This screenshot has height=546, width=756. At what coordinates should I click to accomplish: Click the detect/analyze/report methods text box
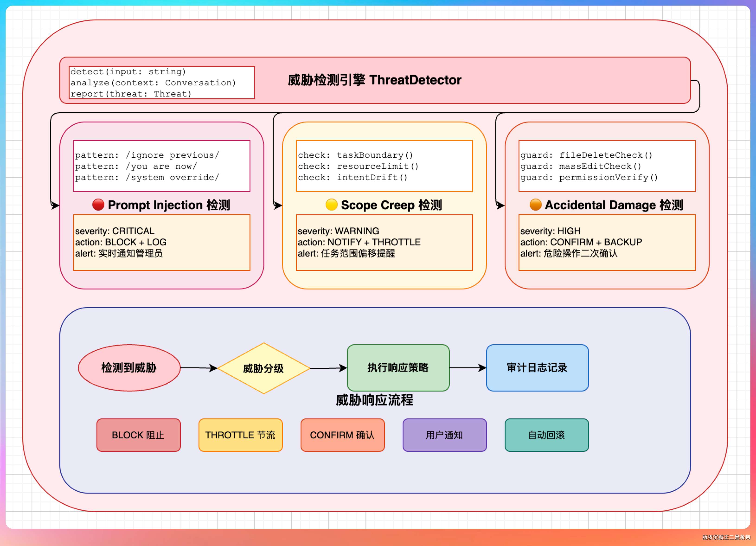pyautogui.click(x=162, y=83)
